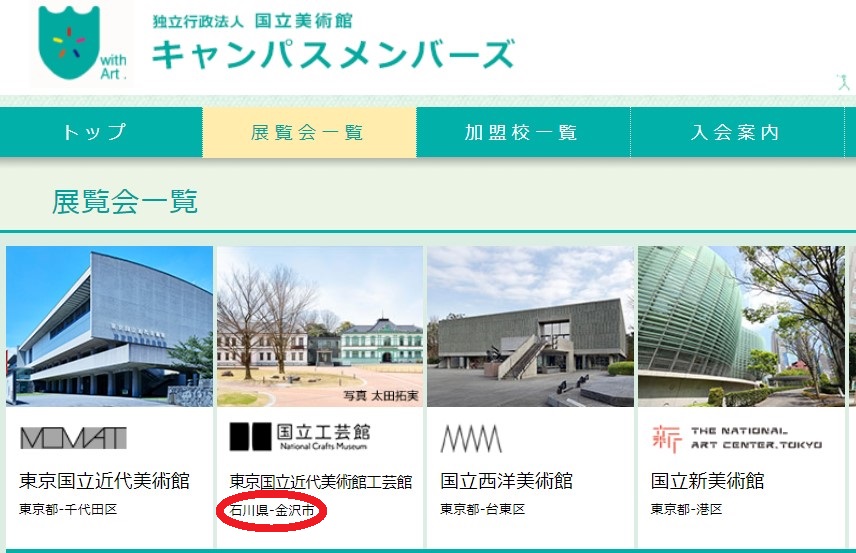
Task: Click the National Art Center Tokyo logo
Action: [737, 438]
